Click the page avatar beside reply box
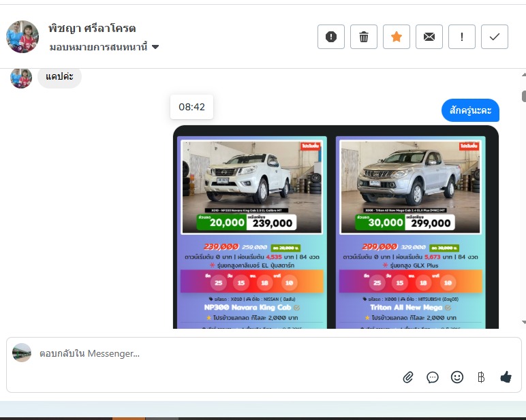 [x=22, y=353]
